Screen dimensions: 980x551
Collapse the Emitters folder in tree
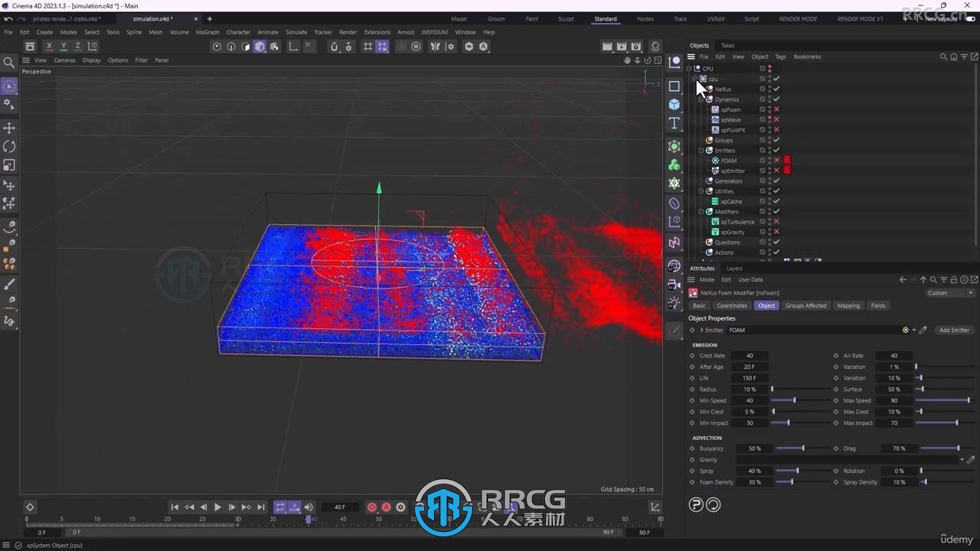click(701, 151)
